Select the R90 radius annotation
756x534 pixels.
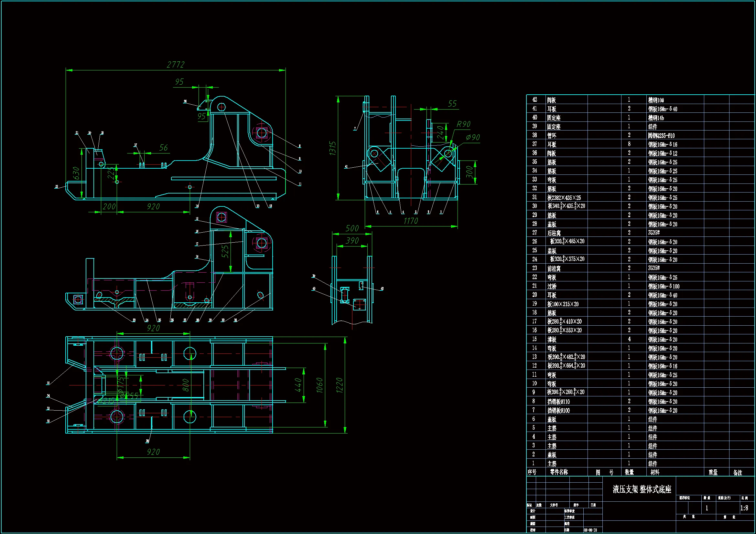[x=463, y=124]
